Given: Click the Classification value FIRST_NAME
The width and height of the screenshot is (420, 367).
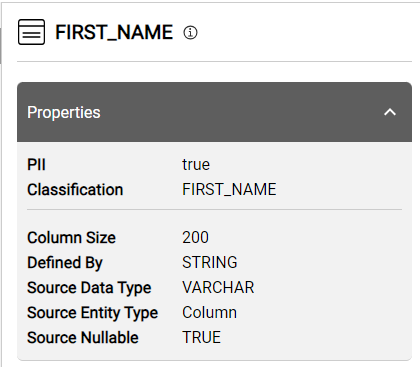Looking at the screenshot, I should click(x=229, y=190).
